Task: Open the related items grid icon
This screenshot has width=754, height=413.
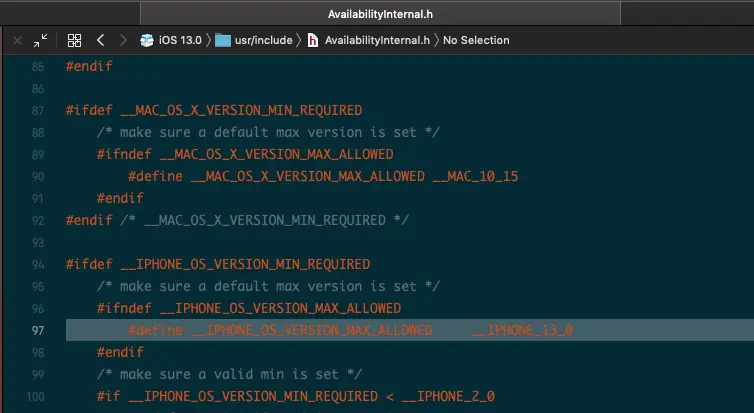Action: tap(75, 40)
